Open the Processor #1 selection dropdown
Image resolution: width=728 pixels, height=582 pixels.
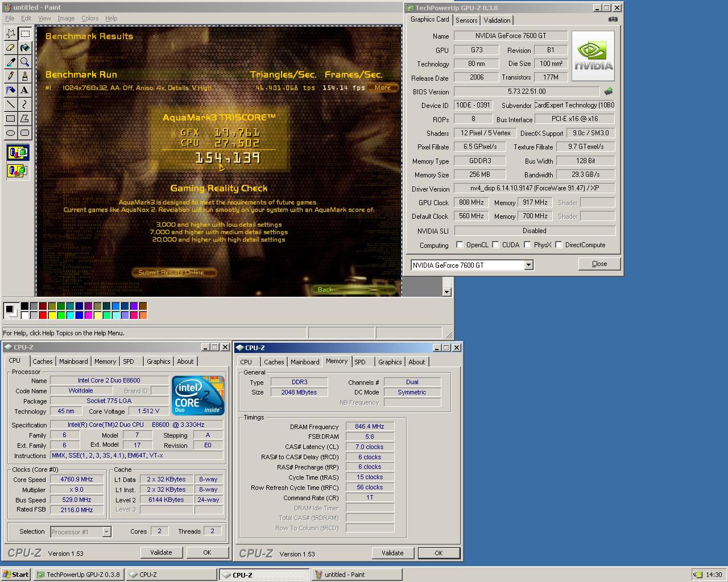coord(106,532)
